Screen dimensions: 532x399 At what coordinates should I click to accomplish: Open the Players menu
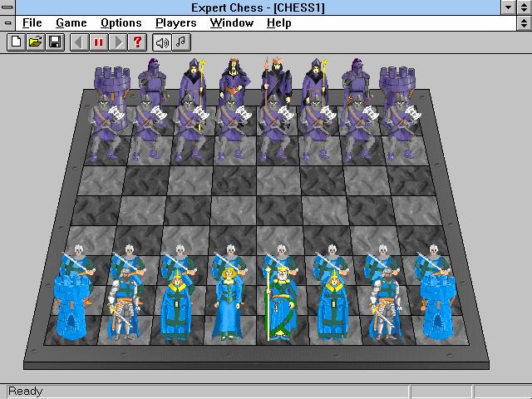[x=175, y=23]
